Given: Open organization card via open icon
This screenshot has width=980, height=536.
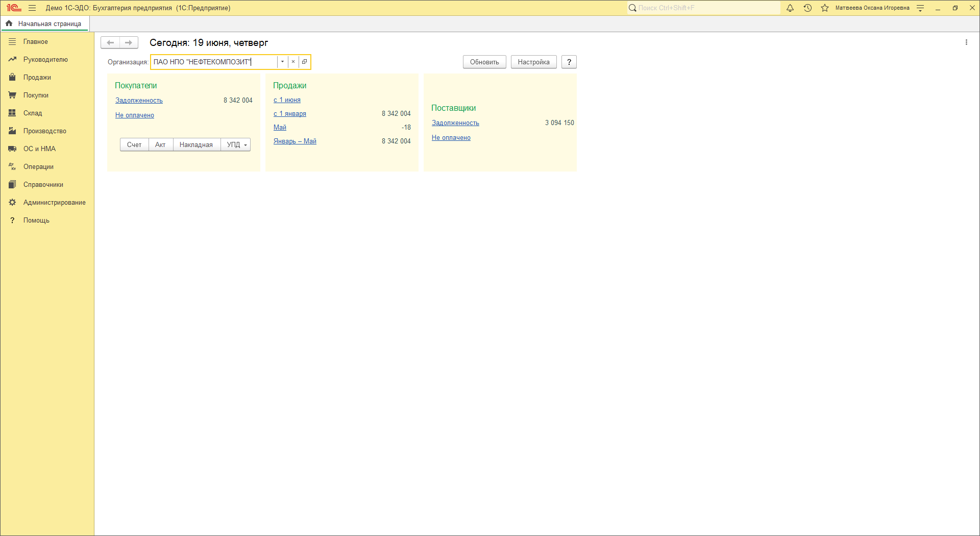Looking at the screenshot, I should pos(305,62).
